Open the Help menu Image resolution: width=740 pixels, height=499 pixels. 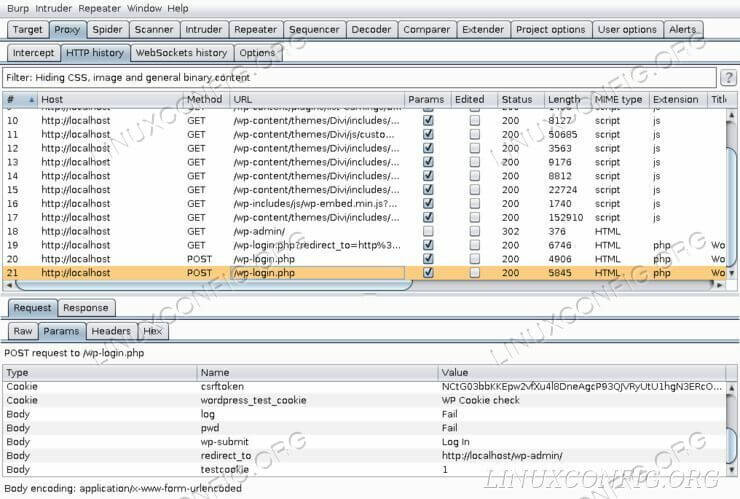178,8
